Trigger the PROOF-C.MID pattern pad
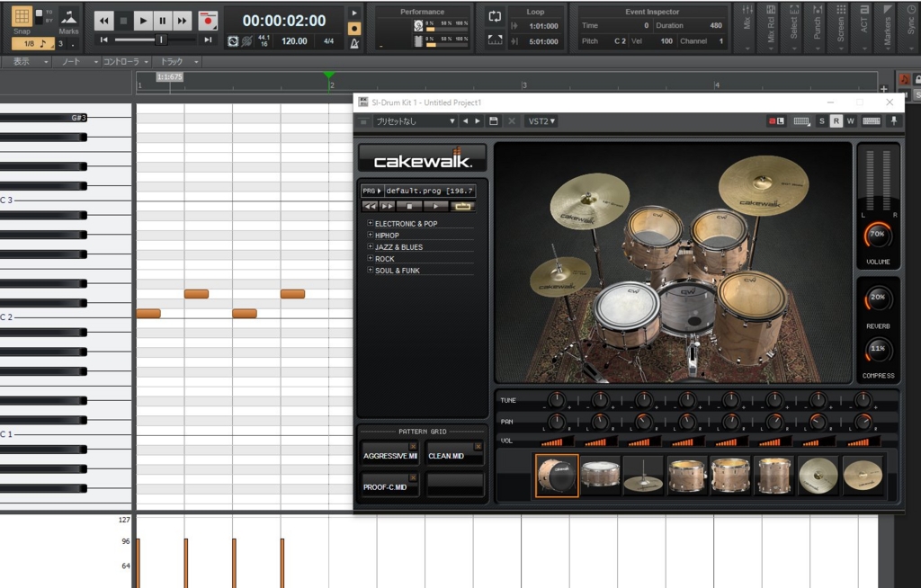This screenshot has height=588, width=921. (389, 486)
